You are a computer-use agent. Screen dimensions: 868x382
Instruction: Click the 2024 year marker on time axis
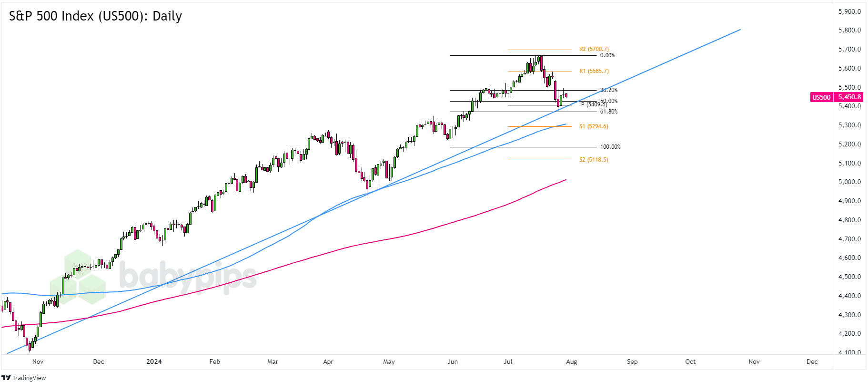click(x=154, y=361)
